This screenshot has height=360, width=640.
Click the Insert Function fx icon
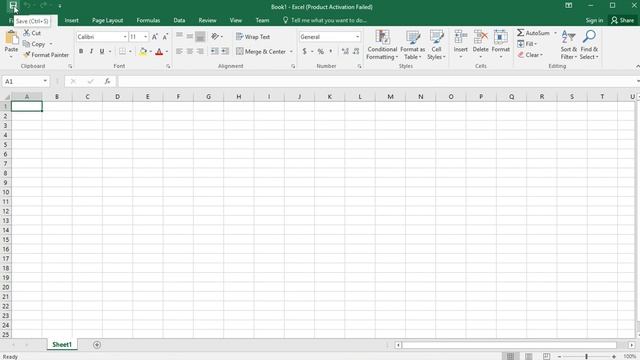(107, 81)
